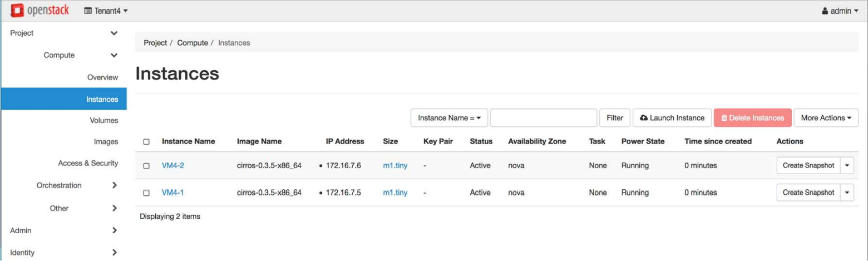Select the VM4-2 row checkbox
868x261 pixels.
[146, 166]
